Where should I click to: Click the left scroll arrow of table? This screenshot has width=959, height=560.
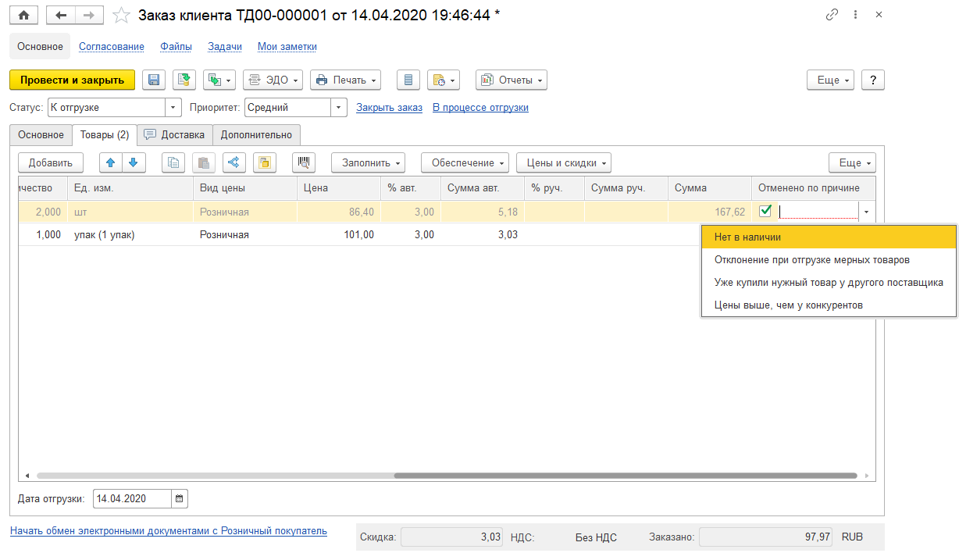tap(27, 475)
